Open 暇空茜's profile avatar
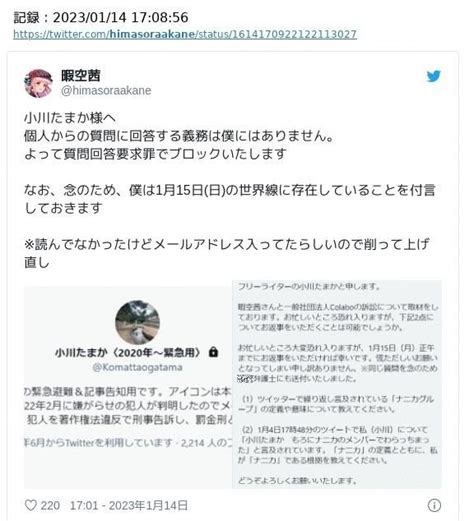Viewport: 474px width, 521px height. point(38,83)
